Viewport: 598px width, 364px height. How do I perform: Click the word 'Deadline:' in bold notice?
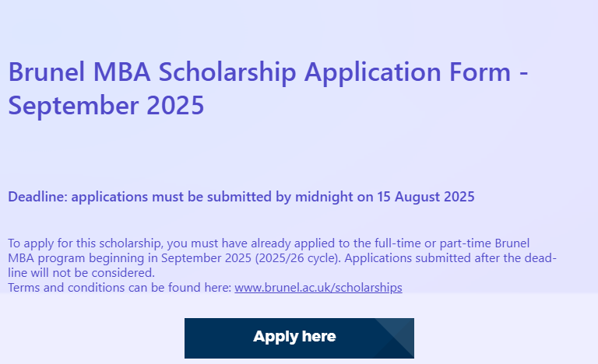pyautogui.click(x=37, y=197)
